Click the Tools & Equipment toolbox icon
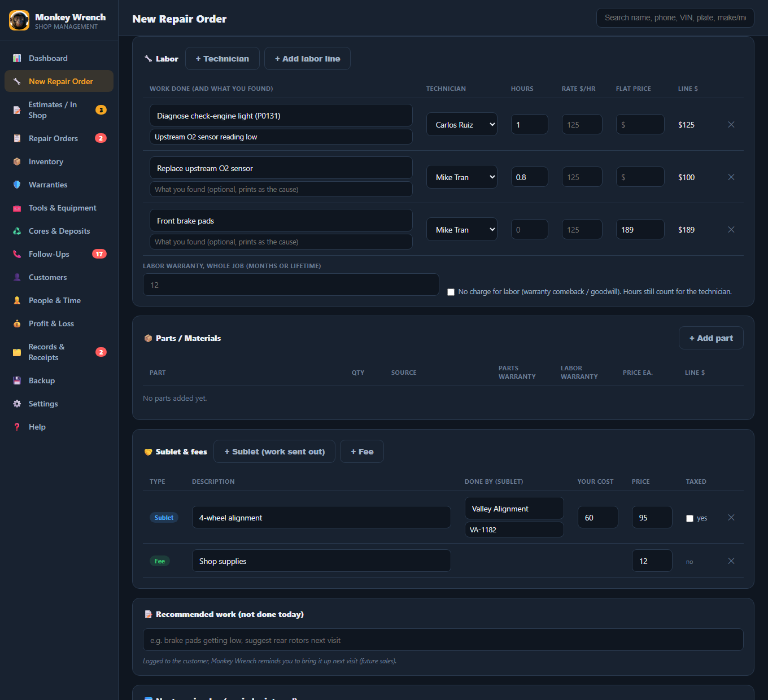 pyautogui.click(x=17, y=208)
